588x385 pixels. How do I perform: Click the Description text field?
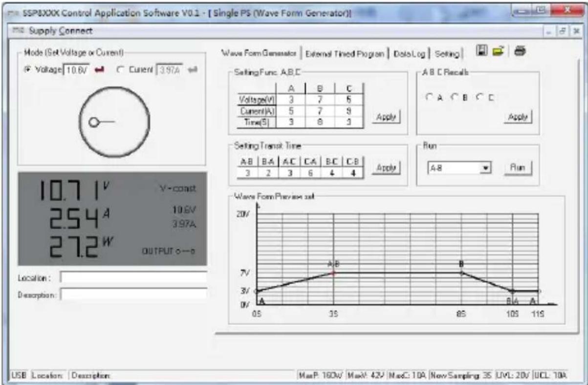[133, 294]
